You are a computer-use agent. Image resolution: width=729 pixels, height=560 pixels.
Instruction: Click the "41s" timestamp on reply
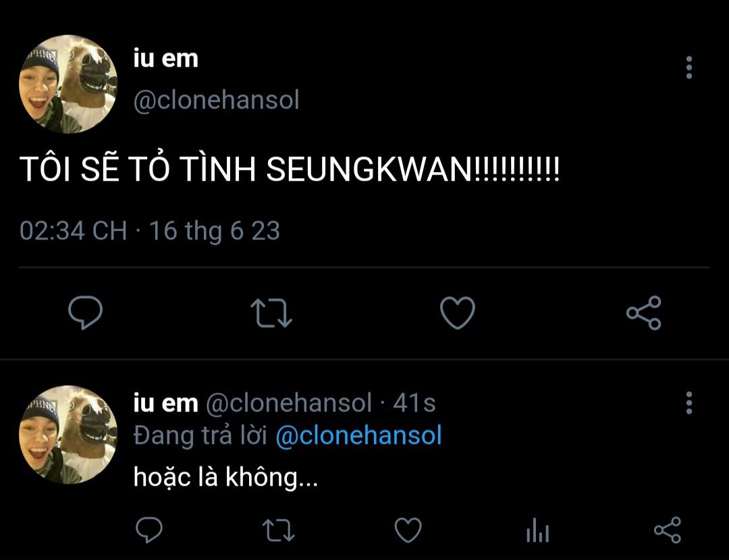[414, 403]
